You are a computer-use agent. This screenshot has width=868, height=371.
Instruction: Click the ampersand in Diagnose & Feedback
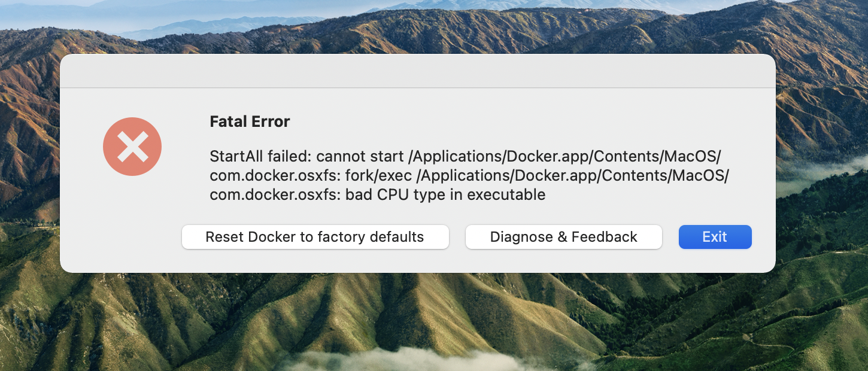[x=563, y=237]
